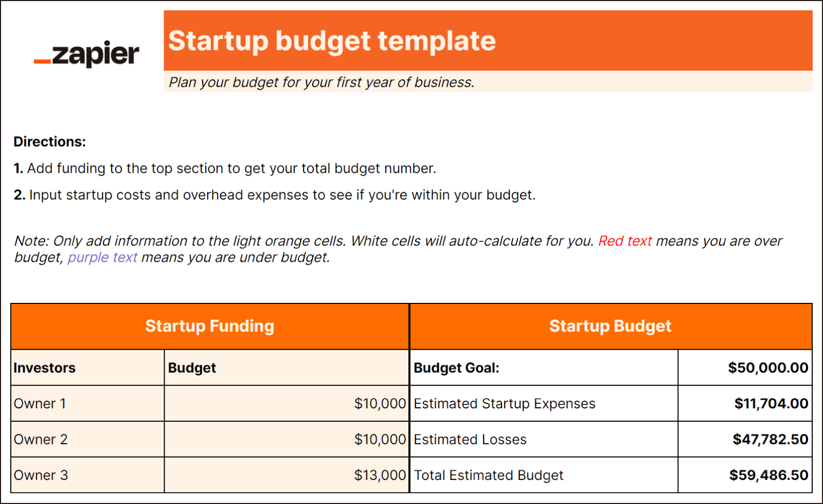
Task: Select the Startup budget template title
Action: pyautogui.click(x=332, y=41)
